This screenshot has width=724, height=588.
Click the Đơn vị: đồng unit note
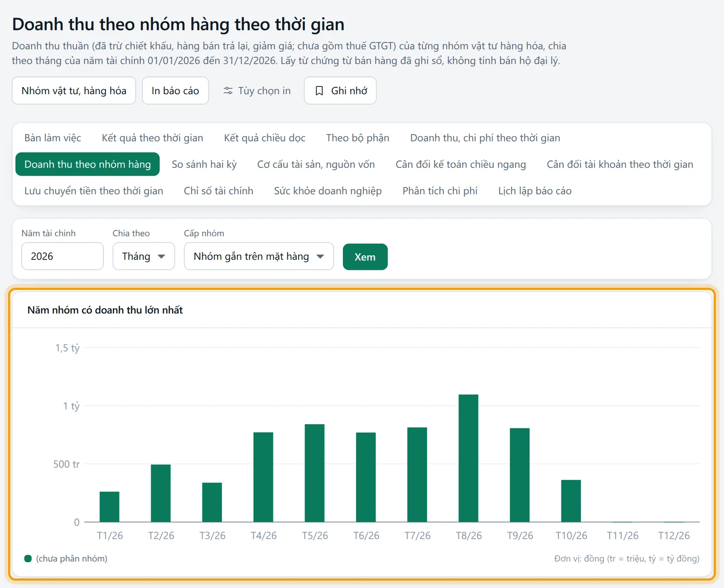pyautogui.click(x=627, y=559)
